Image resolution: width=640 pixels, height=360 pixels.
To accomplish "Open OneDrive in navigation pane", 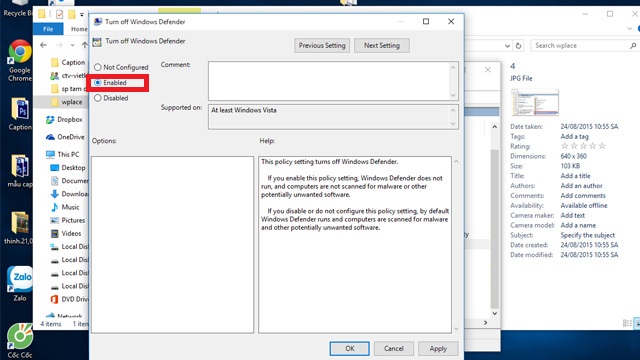I will (65, 137).
